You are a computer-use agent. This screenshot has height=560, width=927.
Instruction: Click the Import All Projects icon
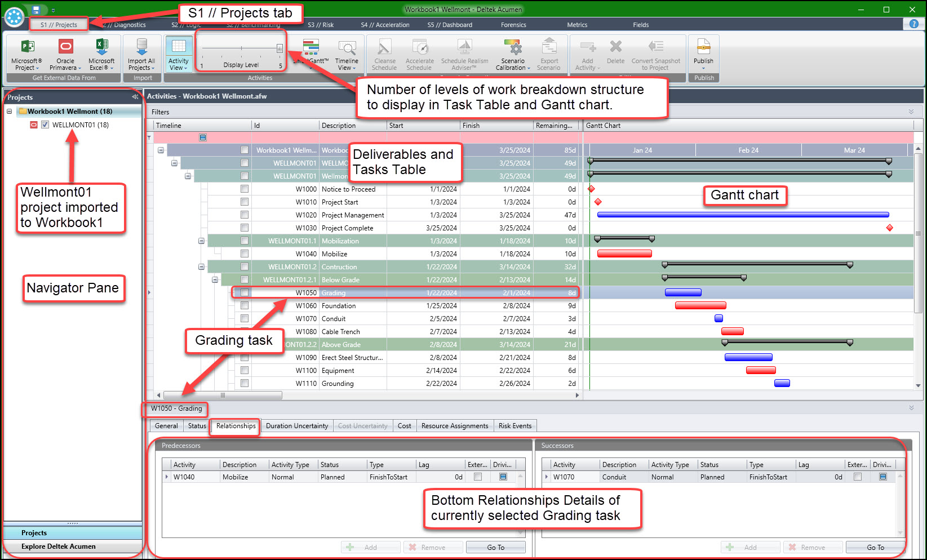(x=141, y=48)
